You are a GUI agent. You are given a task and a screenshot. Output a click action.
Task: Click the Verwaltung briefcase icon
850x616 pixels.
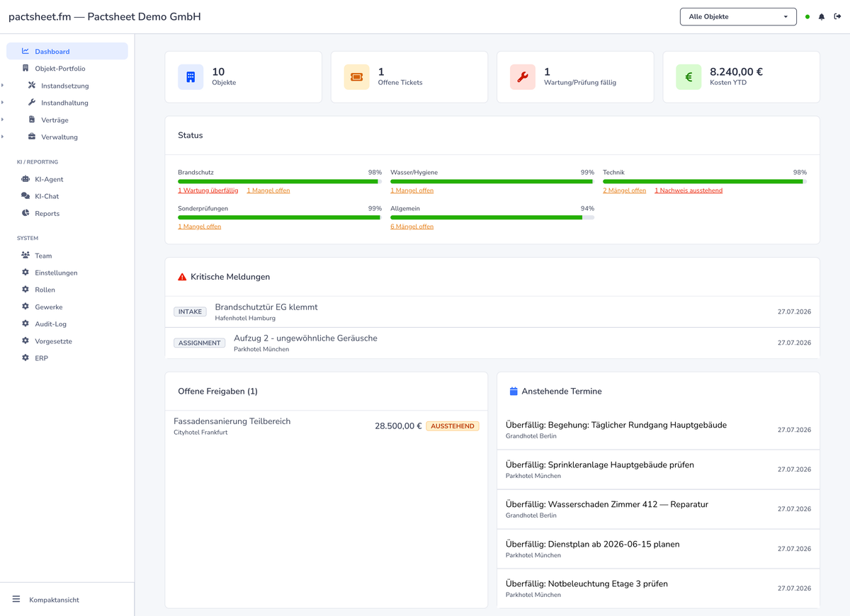pos(32,137)
